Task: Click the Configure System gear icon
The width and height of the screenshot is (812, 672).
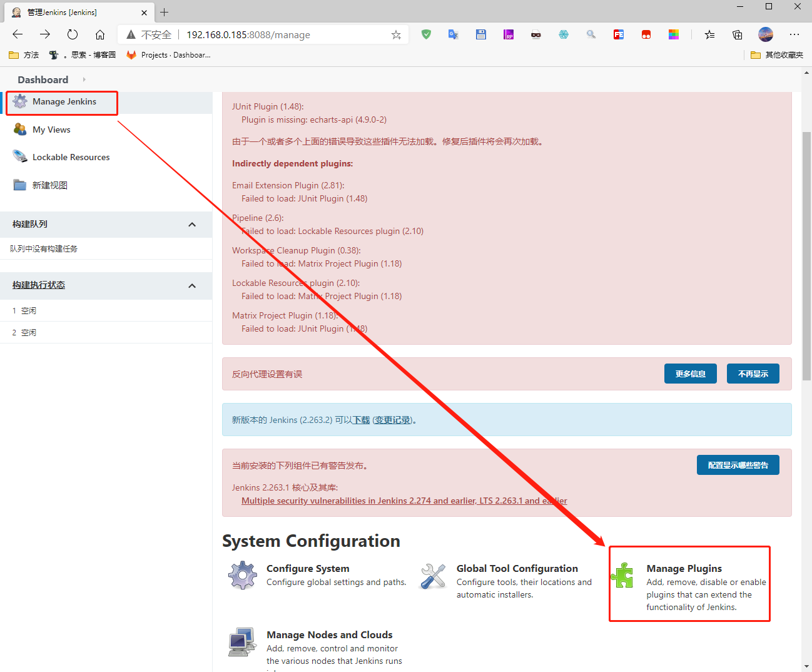Action: click(243, 575)
